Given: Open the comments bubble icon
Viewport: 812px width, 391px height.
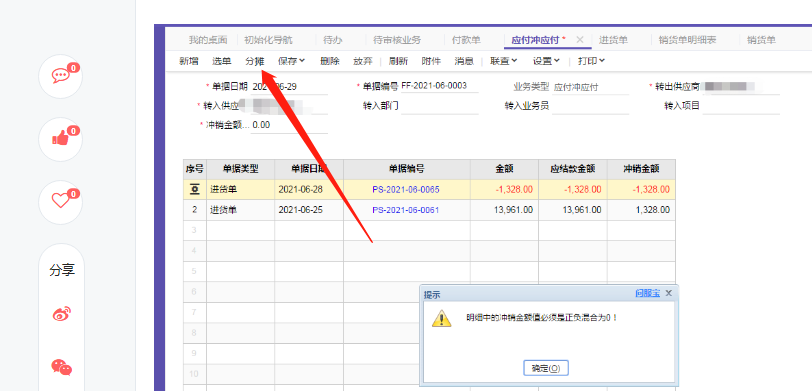Looking at the screenshot, I should (x=61, y=76).
